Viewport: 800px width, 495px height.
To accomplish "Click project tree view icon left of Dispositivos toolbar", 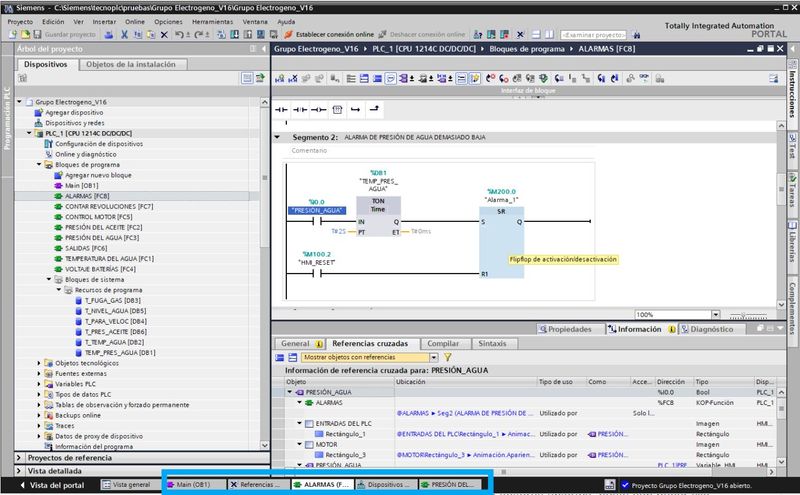I will [x=22, y=78].
